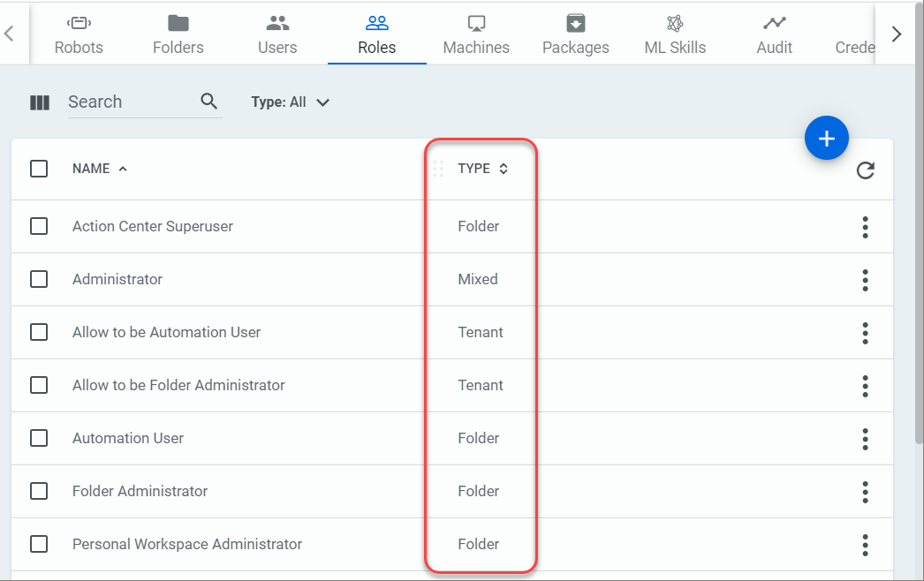Expand the Type: All filter dropdown

point(291,102)
